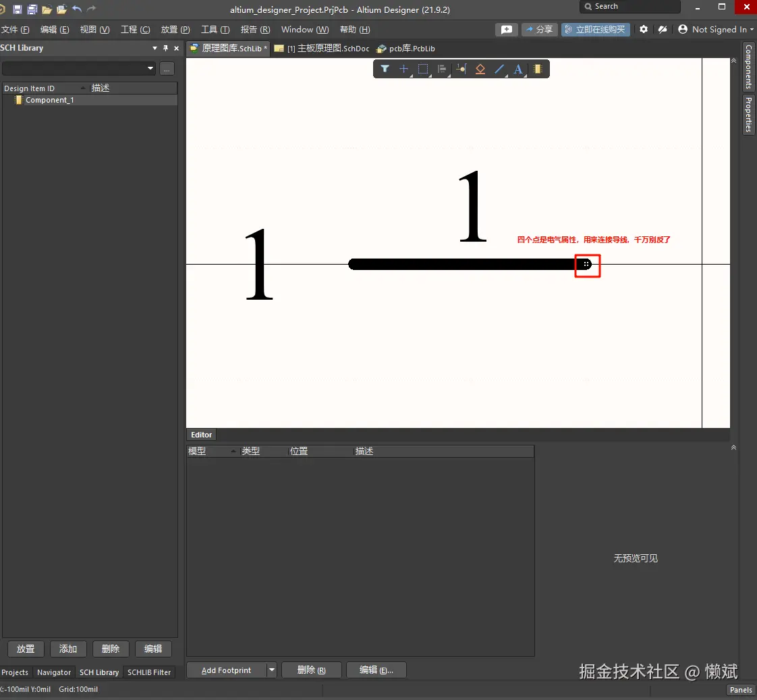Open the 报告 (R) menu
The height and width of the screenshot is (700, 757).
[x=256, y=30]
